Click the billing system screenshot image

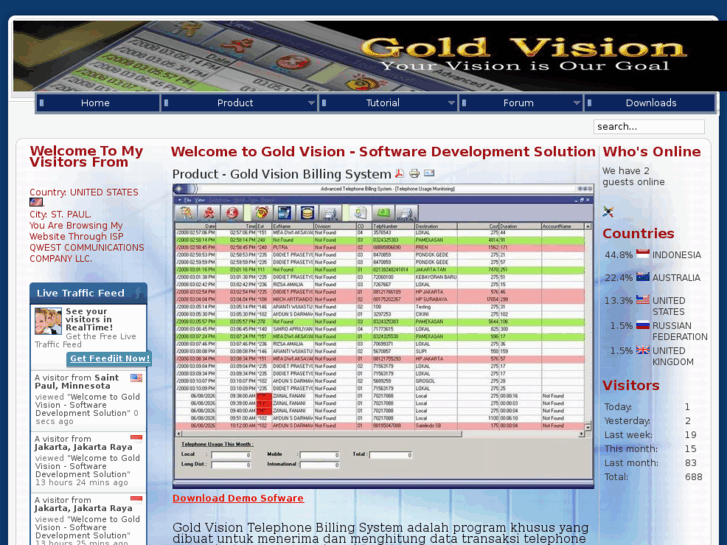(383, 336)
